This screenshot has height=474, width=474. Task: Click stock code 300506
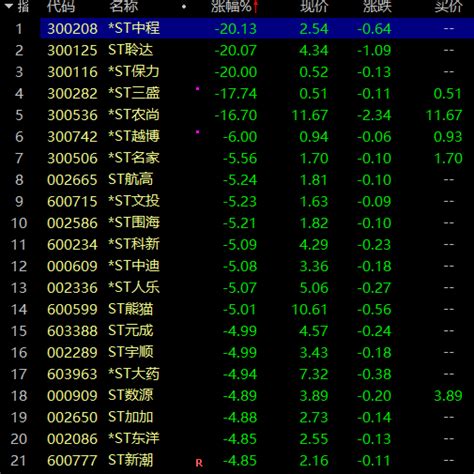pyautogui.click(x=72, y=159)
